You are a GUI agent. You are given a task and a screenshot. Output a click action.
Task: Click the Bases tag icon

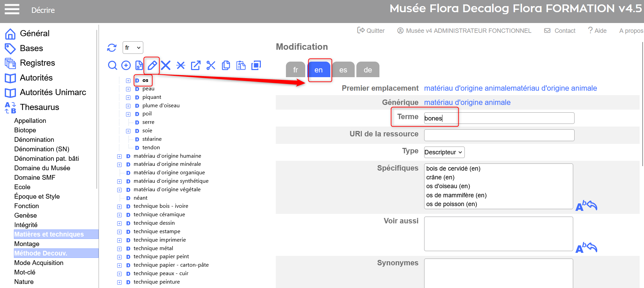tap(10, 49)
